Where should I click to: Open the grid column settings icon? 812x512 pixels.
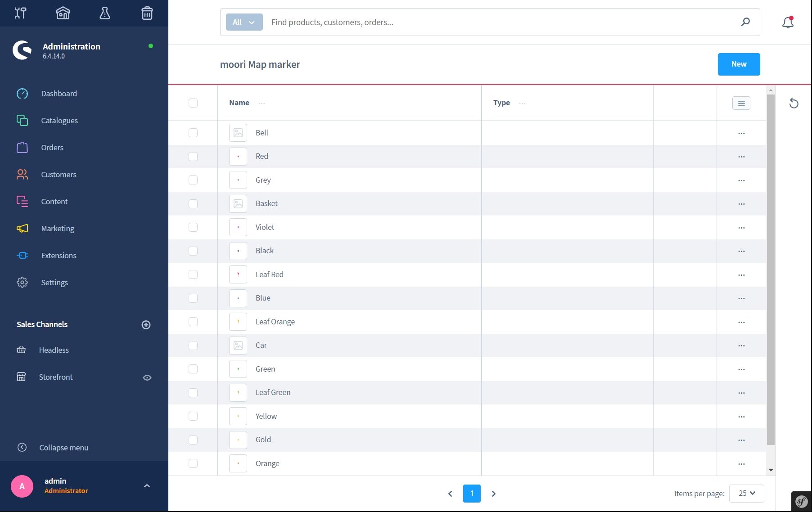(741, 103)
